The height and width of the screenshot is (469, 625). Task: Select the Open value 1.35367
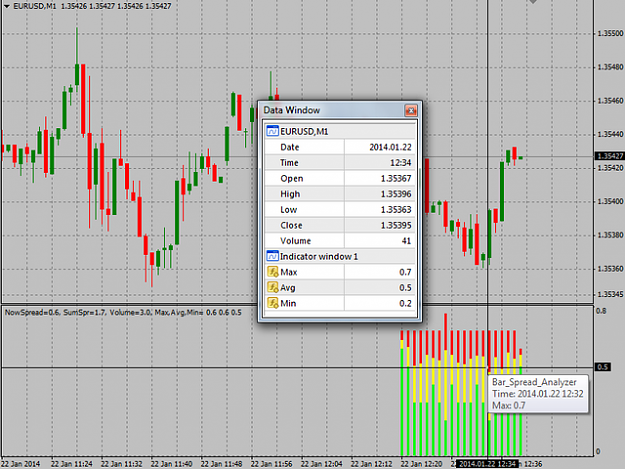(395, 178)
